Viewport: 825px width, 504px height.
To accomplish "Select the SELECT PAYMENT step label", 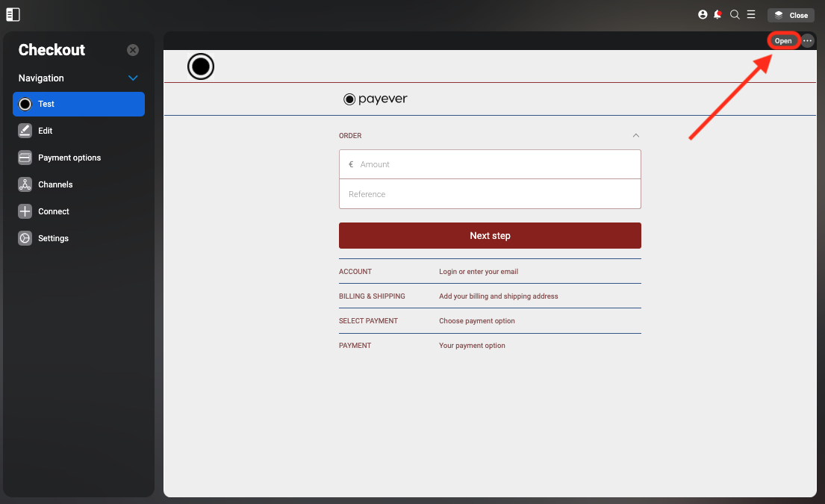I will [368, 321].
